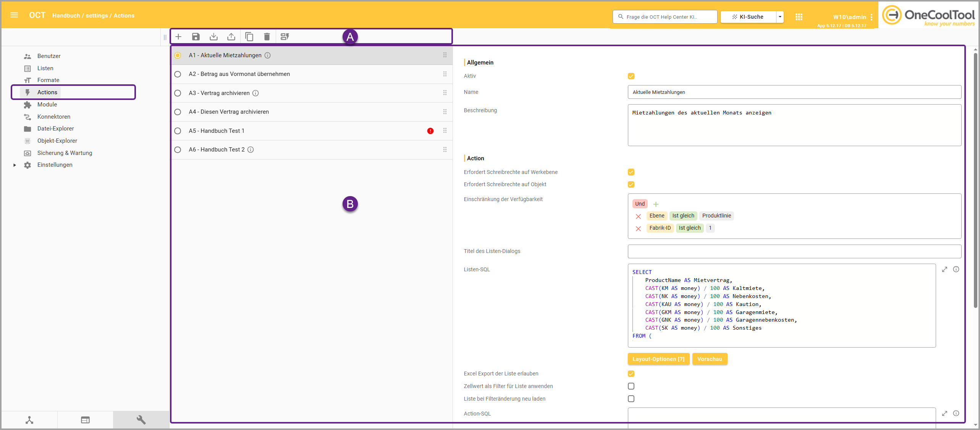Select Konnektoren in the sidebar

coord(54,117)
